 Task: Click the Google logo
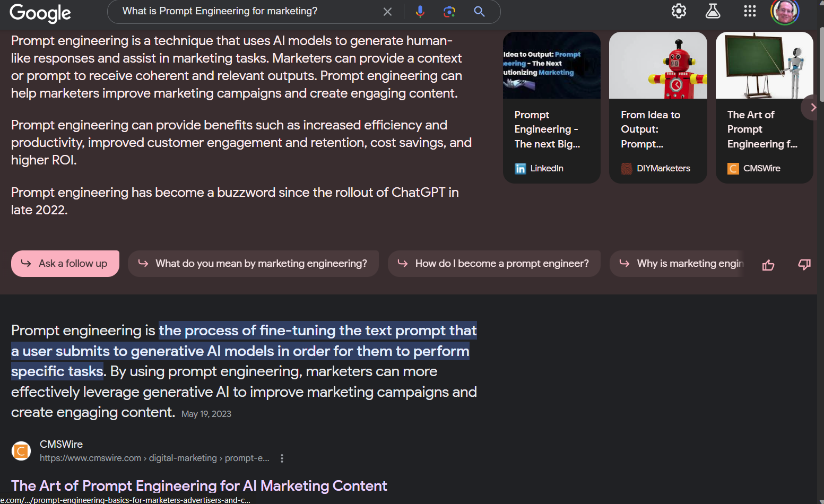[40, 13]
